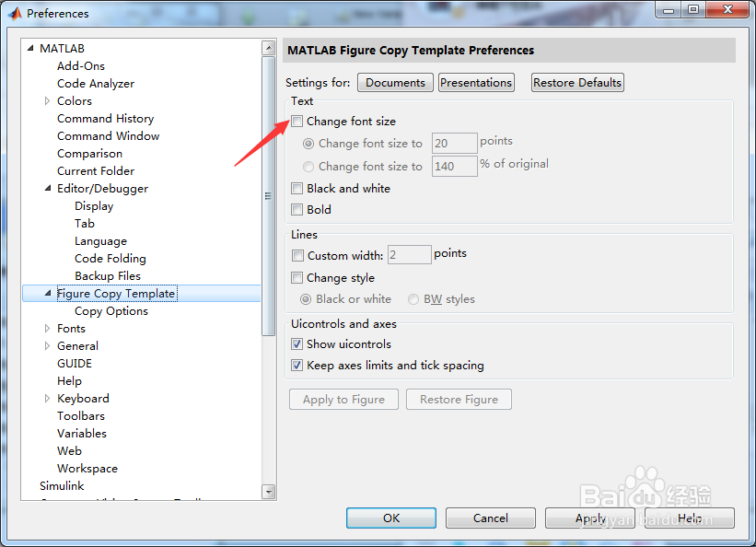Collapse the Editor/Debugger node
The height and width of the screenshot is (547, 756).
point(48,188)
